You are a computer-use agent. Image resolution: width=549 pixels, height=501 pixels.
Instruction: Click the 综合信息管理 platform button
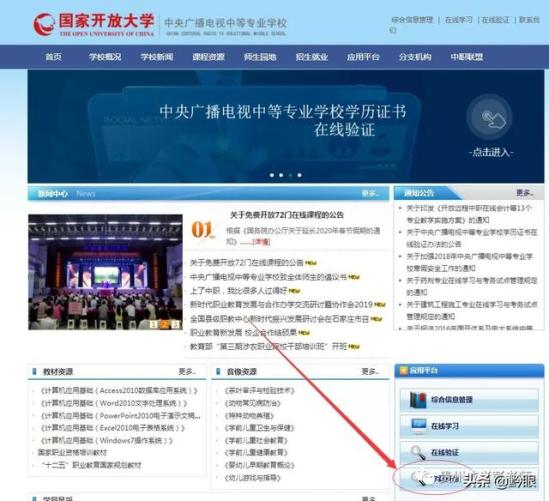(x=469, y=400)
